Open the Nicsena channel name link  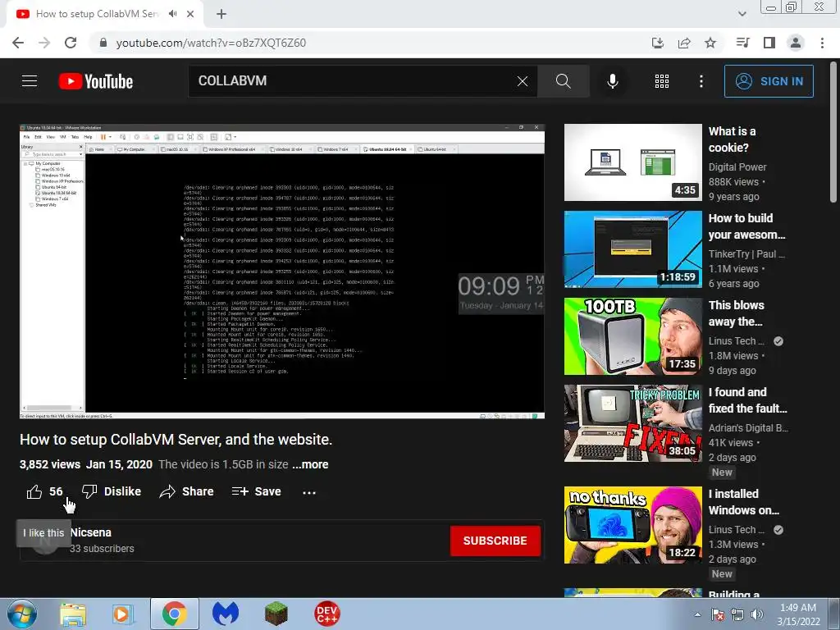pyautogui.click(x=91, y=532)
